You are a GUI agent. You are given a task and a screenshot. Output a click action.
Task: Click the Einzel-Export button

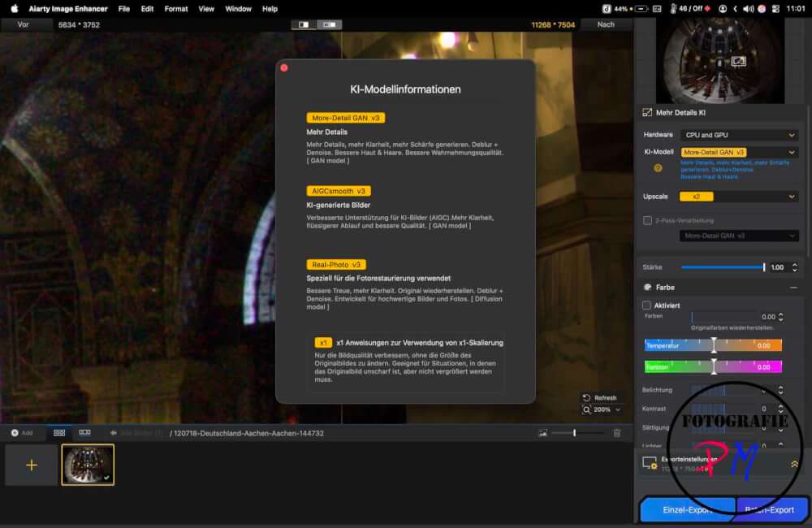click(x=687, y=509)
